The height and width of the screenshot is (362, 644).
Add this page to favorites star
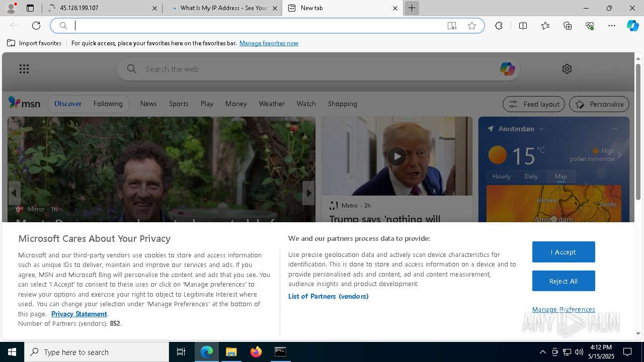point(472,26)
